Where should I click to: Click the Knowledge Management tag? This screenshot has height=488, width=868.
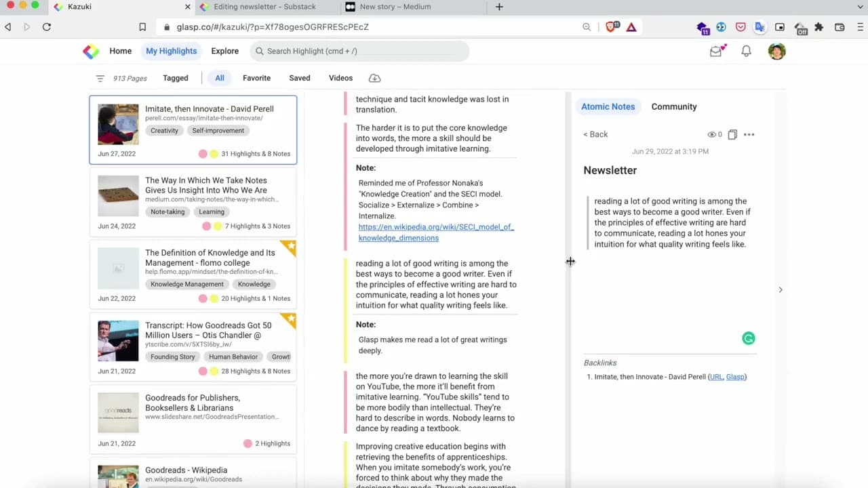click(187, 285)
